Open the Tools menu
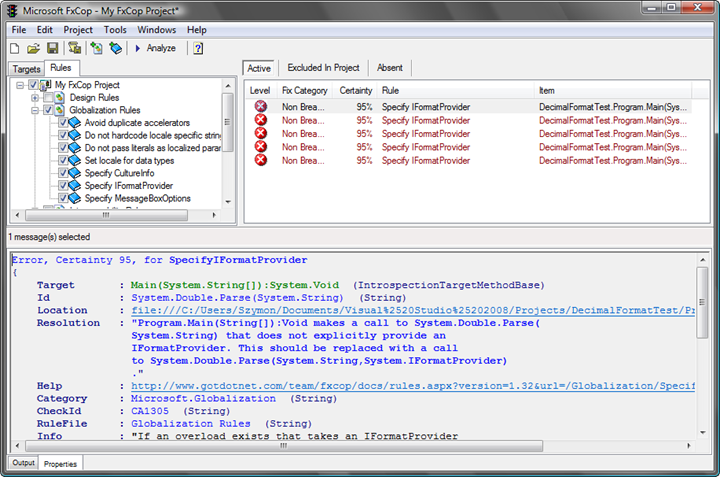 point(115,30)
